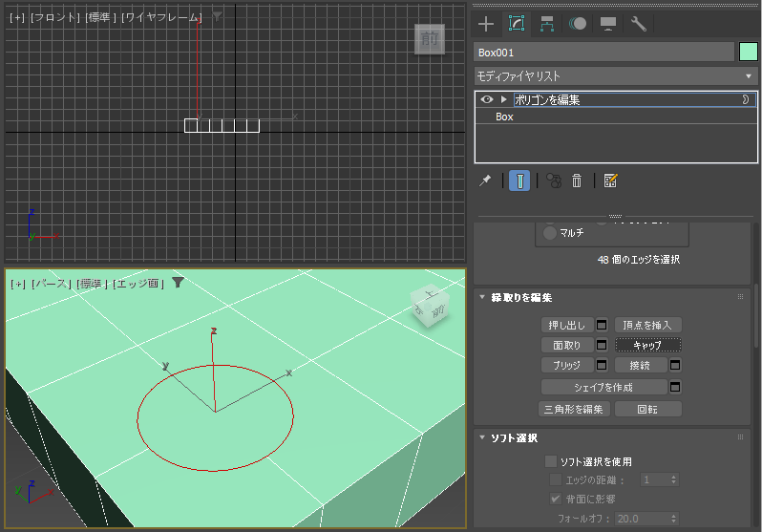Click the ブリッジ button
762x532 pixels.
(567, 365)
